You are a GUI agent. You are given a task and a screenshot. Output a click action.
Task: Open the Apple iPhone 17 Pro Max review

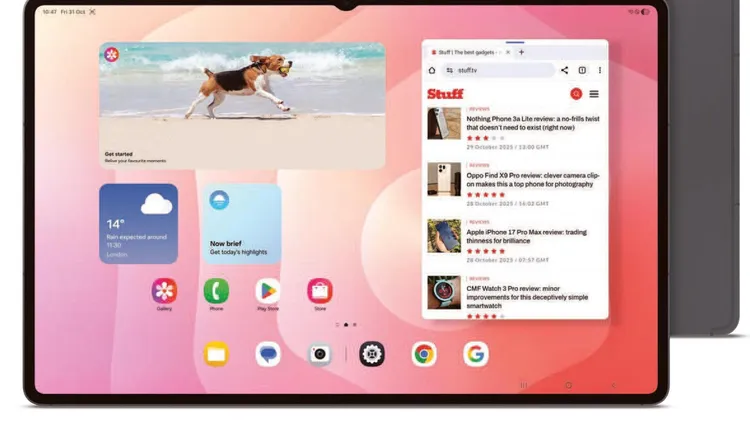[526, 236]
